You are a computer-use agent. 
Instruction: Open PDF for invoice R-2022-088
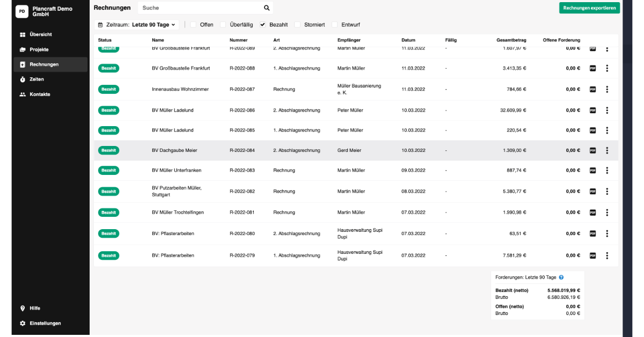(593, 68)
